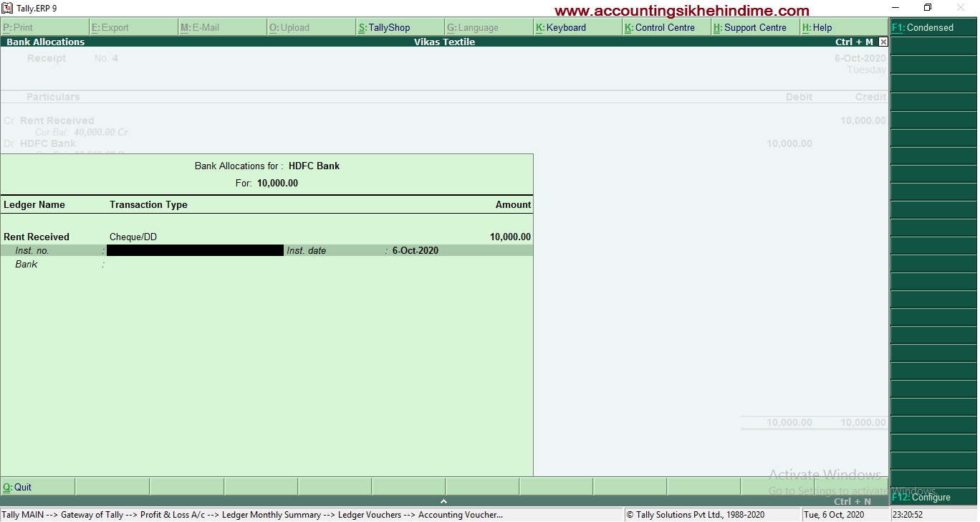Open the Help menu
The width and height of the screenshot is (980, 522).
tap(844, 27)
